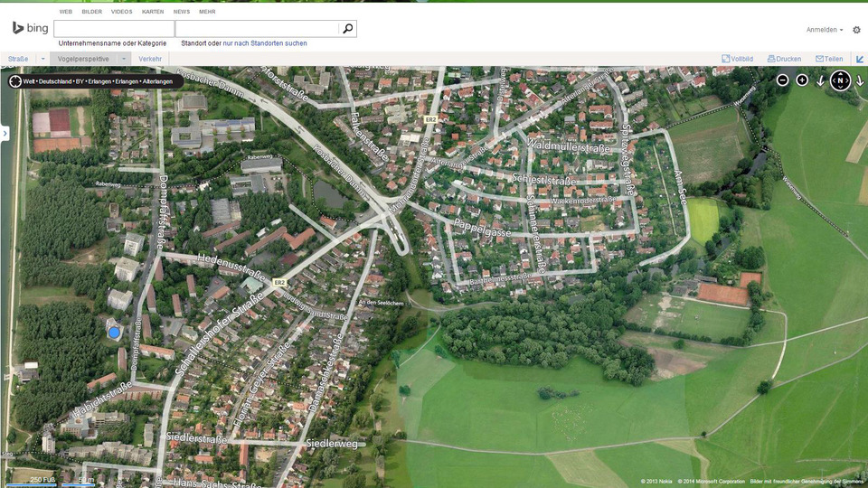This screenshot has height=488, width=868.
Task: Open the settings gear icon
Action: pyautogui.click(x=856, y=30)
